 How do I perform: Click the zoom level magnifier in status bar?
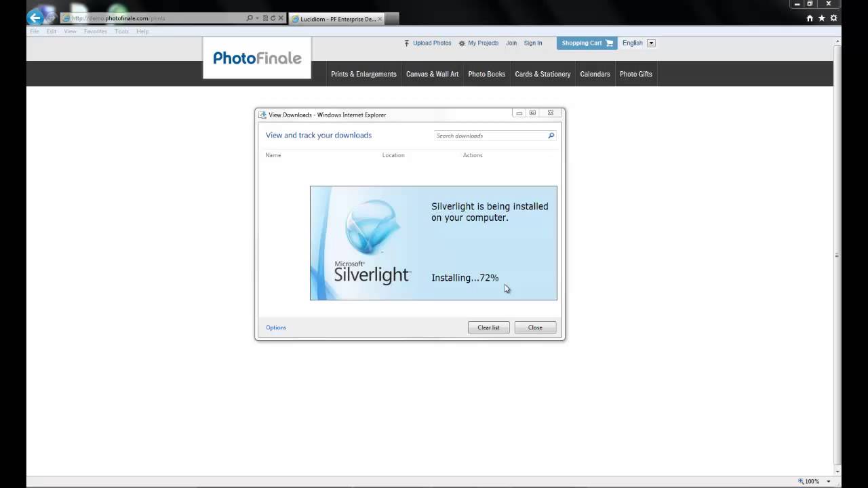click(x=801, y=481)
